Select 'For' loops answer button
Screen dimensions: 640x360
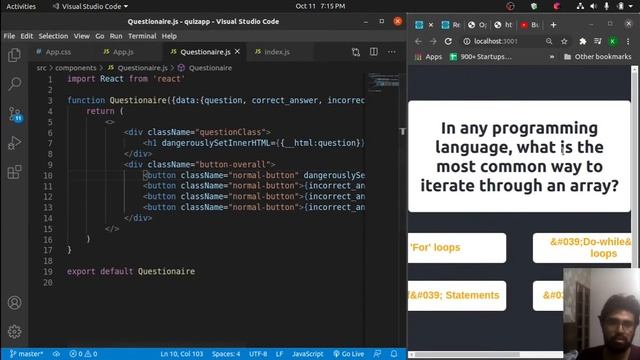click(457, 248)
